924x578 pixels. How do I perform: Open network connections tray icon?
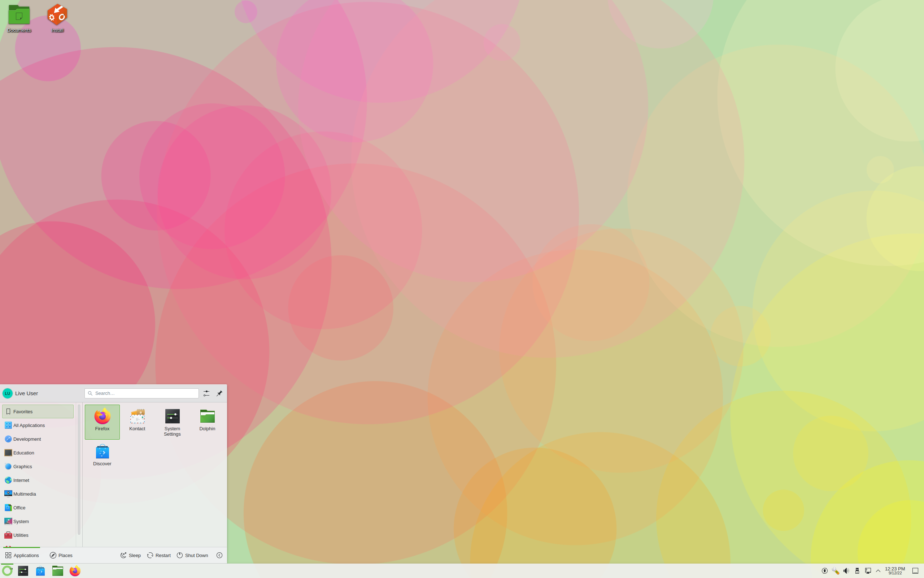(x=868, y=571)
